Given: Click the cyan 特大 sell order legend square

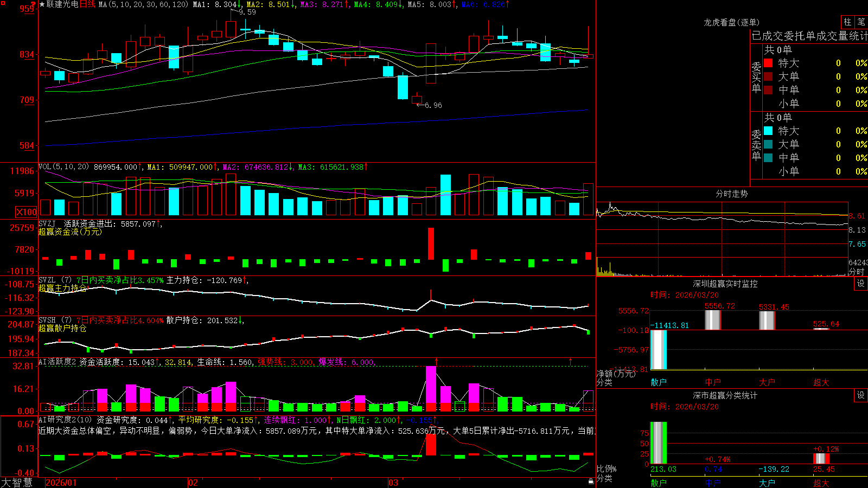Looking at the screenshot, I should [768, 131].
